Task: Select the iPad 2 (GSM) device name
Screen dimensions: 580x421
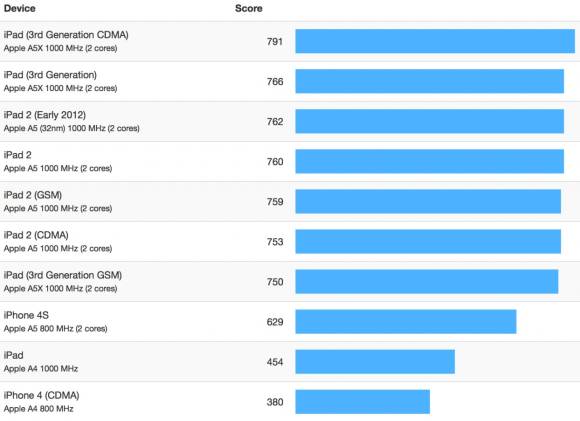Action: tap(33, 195)
